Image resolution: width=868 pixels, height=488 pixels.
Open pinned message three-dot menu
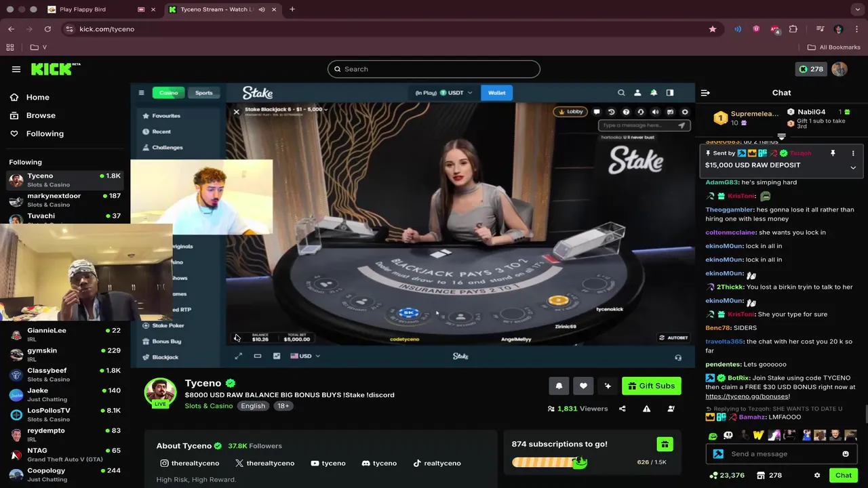(x=853, y=154)
